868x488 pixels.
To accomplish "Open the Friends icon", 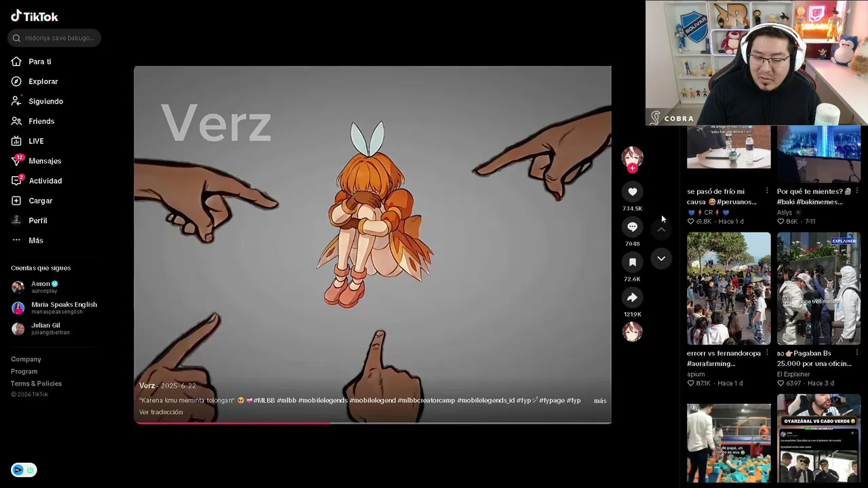I will point(16,121).
